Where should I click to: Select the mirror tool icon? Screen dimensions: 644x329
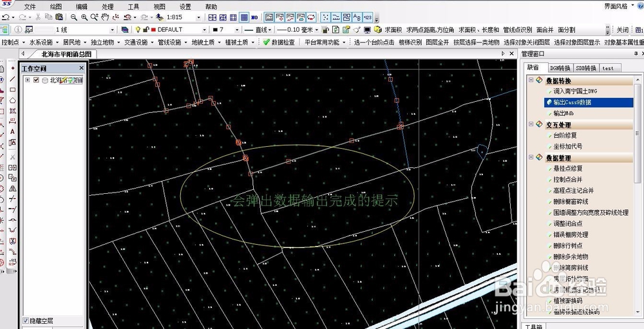tap(13, 189)
